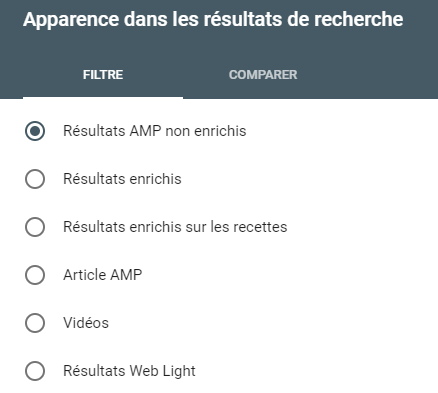Click the Résultats AMP non enrichis label text
The height and width of the screenshot is (393, 438).
coord(155,131)
